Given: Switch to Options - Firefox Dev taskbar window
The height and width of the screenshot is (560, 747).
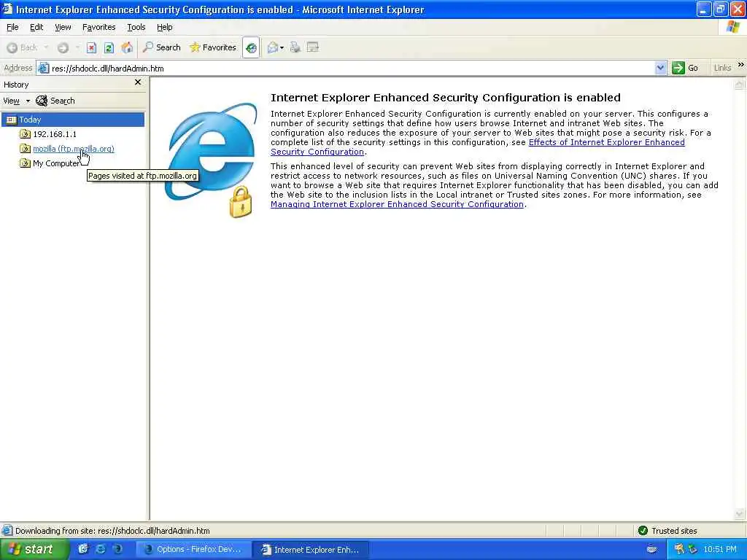Looking at the screenshot, I should [x=194, y=550].
